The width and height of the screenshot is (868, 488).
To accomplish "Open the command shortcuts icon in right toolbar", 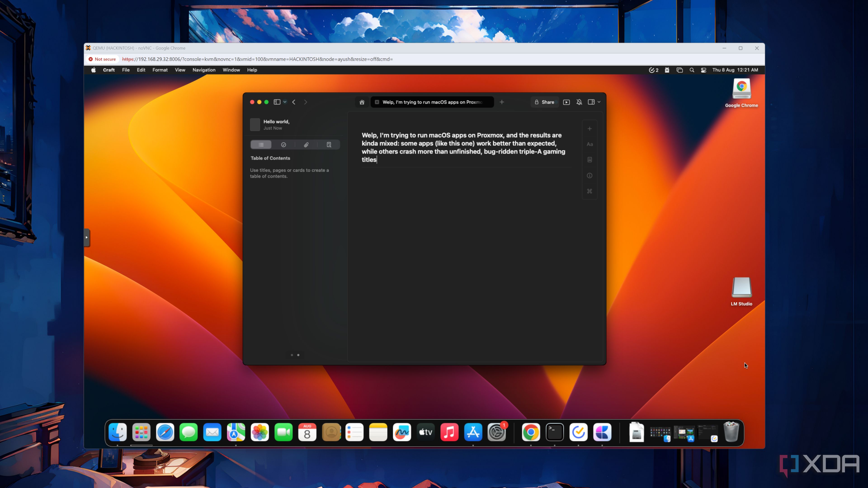I will 590,191.
